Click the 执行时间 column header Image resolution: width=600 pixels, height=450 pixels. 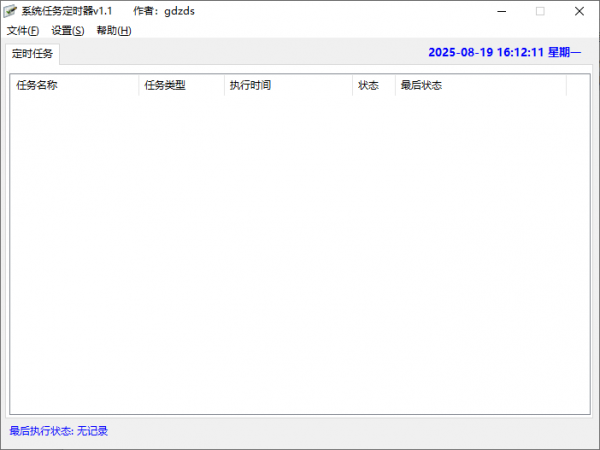(288, 85)
